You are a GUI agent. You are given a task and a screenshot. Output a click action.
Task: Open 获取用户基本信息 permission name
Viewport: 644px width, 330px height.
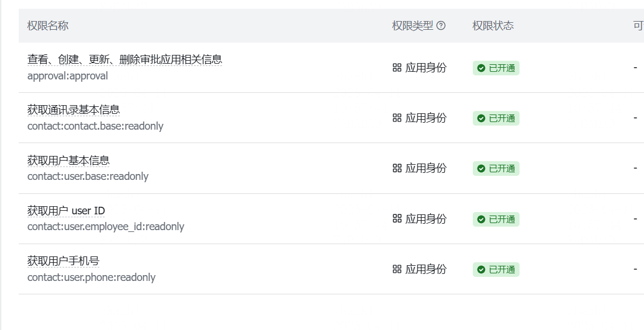click(68, 160)
